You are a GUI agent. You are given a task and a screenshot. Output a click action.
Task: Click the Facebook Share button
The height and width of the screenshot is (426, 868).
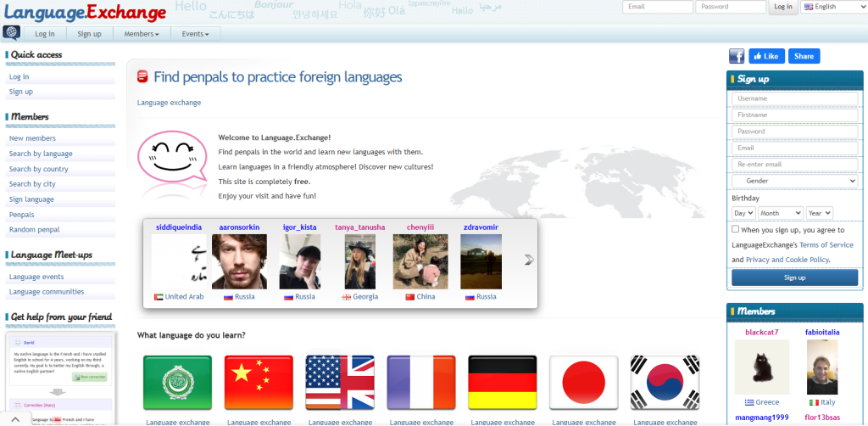click(x=804, y=56)
